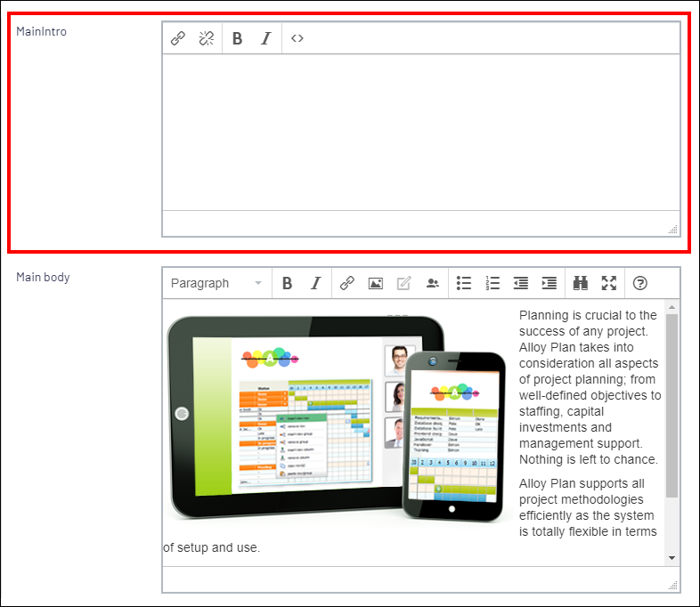Viewport: 700px width, 607px height.
Task: Toggle bold in Main body toolbar
Action: 288,283
